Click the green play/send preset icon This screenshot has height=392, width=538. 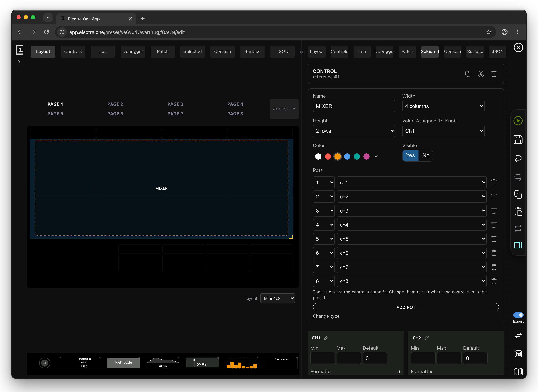coord(518,121)
